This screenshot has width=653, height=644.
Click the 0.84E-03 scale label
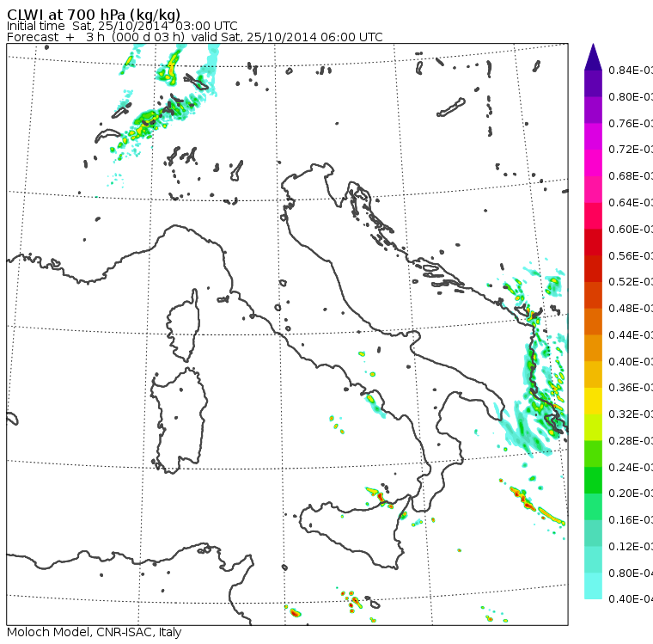[631, 70]
